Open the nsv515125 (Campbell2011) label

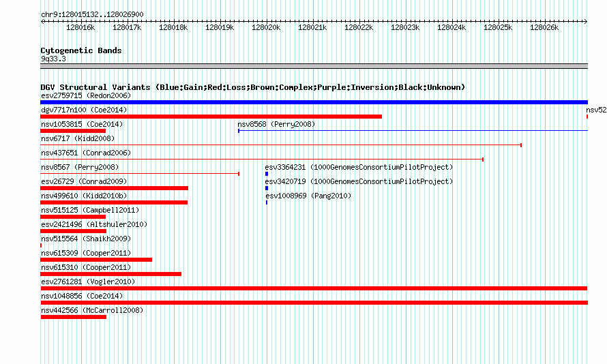(x=90, y=210)
